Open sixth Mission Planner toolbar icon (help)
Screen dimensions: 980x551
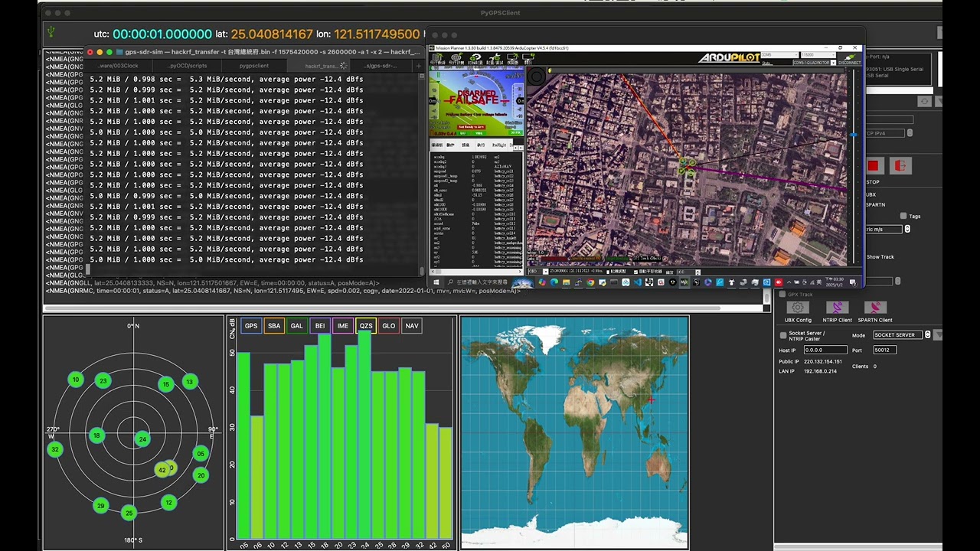pos(528,58)
